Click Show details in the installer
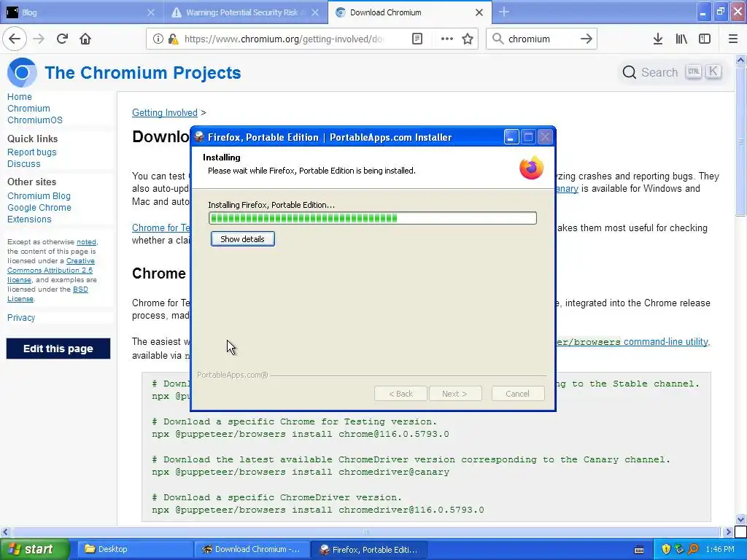This screenshot has height=560, width=747. pyautogui.click(x=242, y=239)
